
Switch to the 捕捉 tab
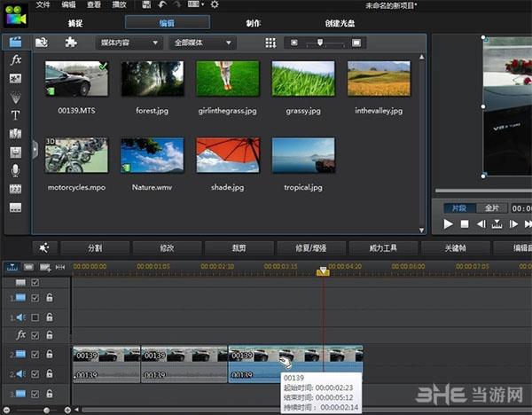[75, 23]
